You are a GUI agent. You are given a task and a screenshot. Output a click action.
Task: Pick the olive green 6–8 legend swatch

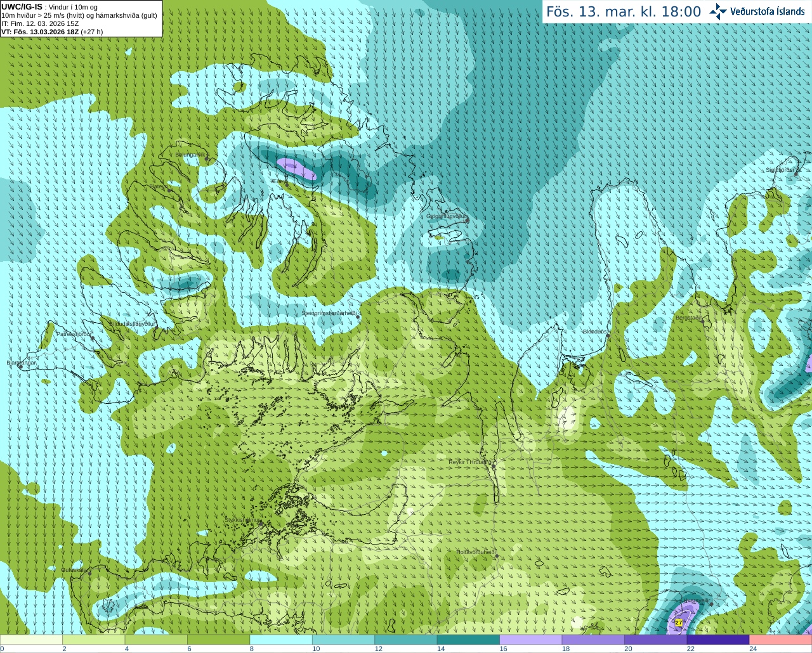219,640
